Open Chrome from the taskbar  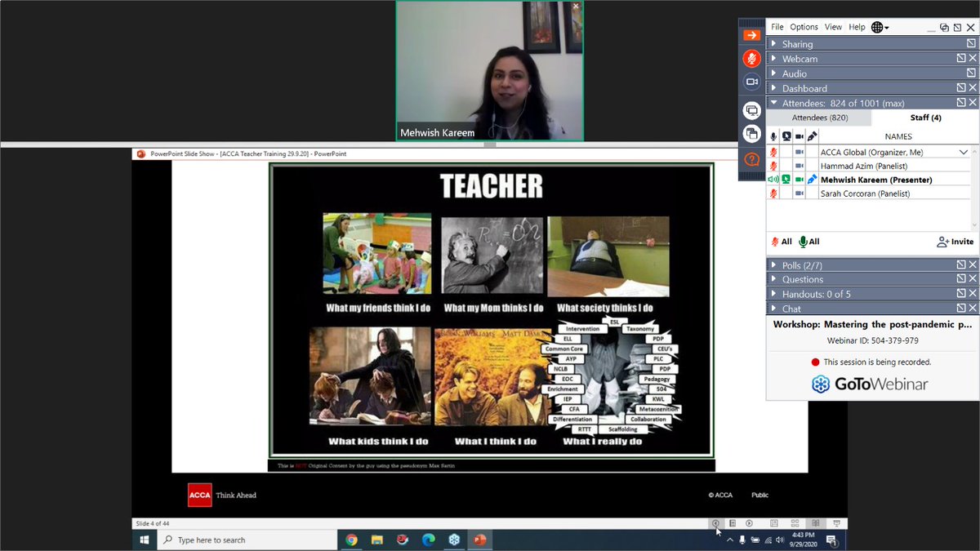[351, 540]
